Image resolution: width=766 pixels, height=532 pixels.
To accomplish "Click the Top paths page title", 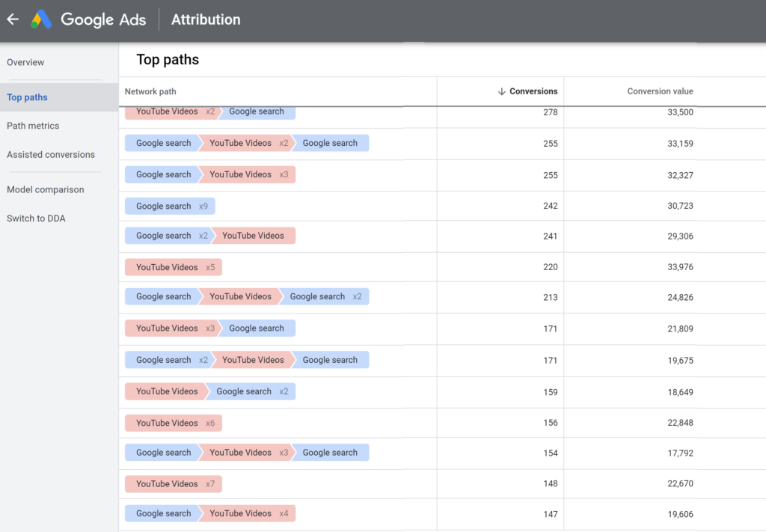I will [x=167, y=59].
